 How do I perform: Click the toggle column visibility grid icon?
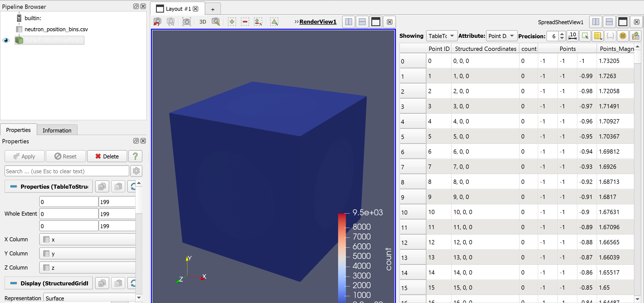click(598, 36)
